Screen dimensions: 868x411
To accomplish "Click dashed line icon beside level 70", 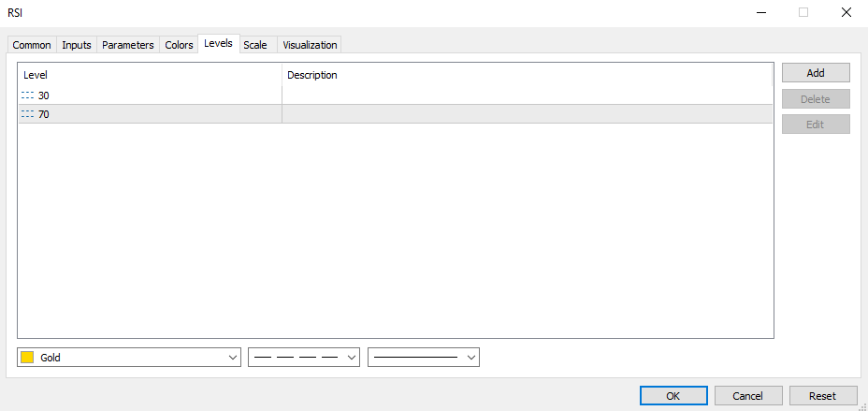I will point(28,114).
